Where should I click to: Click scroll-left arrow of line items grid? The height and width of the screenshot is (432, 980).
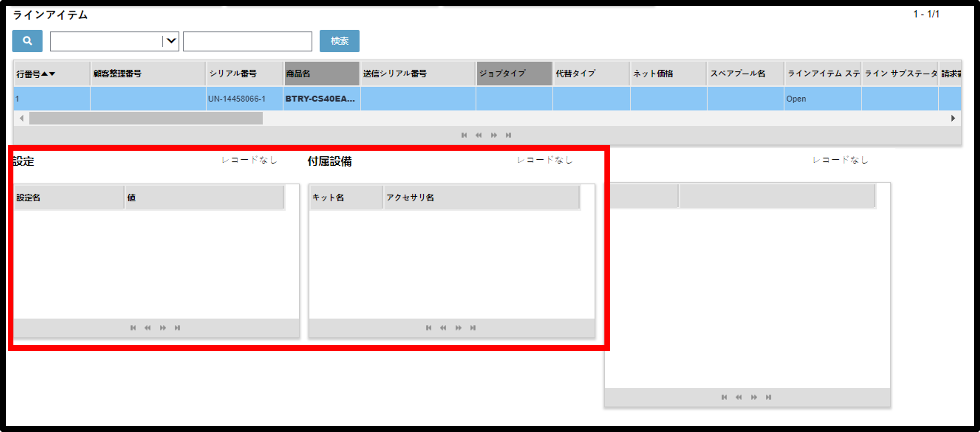click(x=22, y=118)
